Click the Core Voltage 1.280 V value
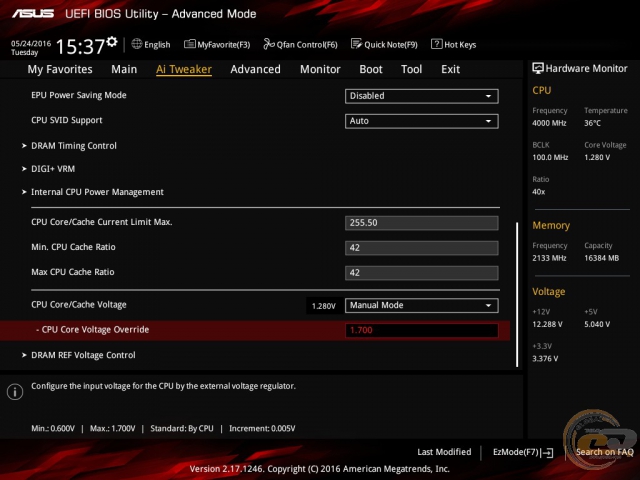The width and height of the screenshot is (640, 480). point(597,158)
